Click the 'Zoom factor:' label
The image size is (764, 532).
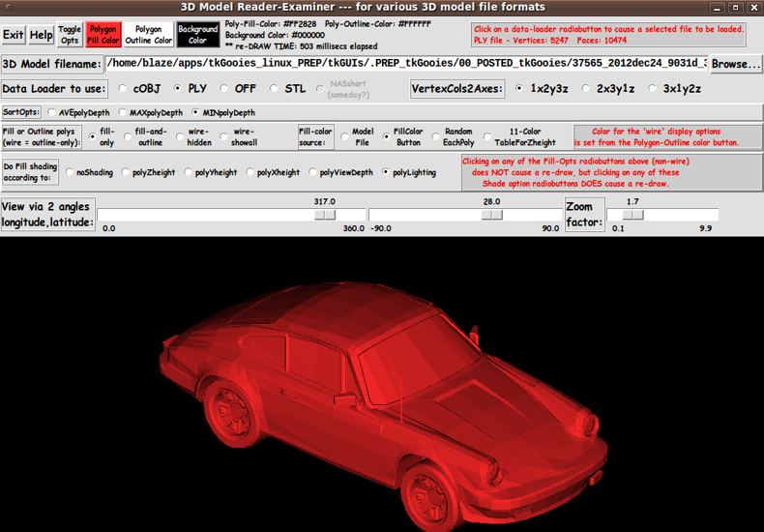click(x=585, y=215)
